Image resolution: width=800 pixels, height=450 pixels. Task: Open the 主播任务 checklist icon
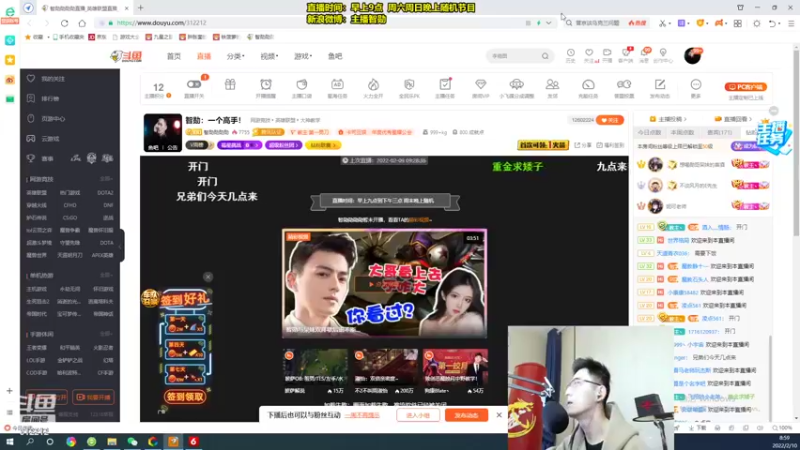coord(445,88)
